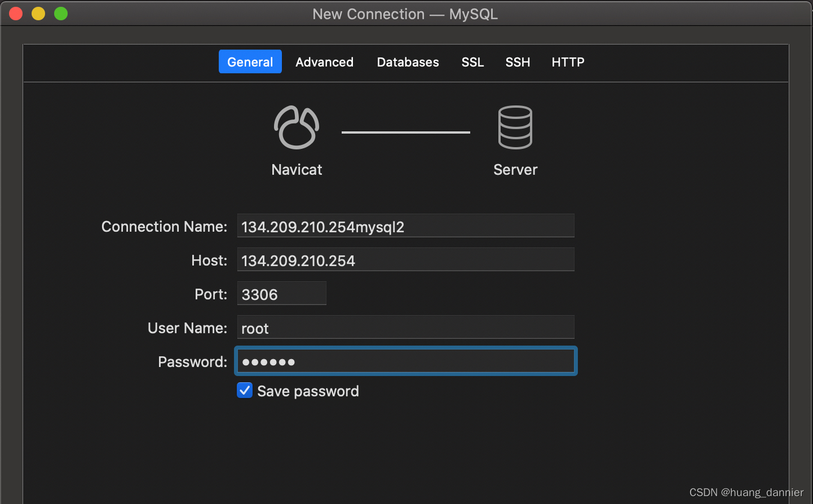Click the User Name input field
813x504 pixels.
tap(406, 327)
